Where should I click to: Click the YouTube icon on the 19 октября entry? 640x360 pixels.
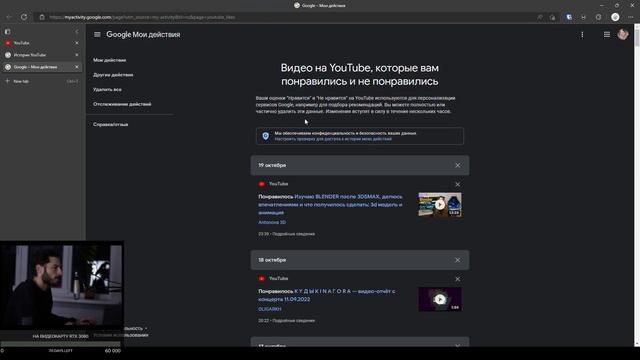(262, 184)
